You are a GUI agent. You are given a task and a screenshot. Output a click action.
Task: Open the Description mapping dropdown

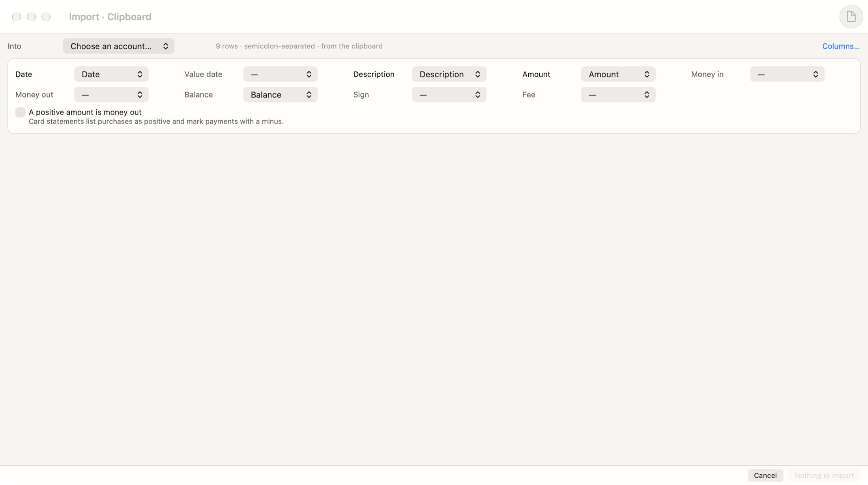point(449,74)
